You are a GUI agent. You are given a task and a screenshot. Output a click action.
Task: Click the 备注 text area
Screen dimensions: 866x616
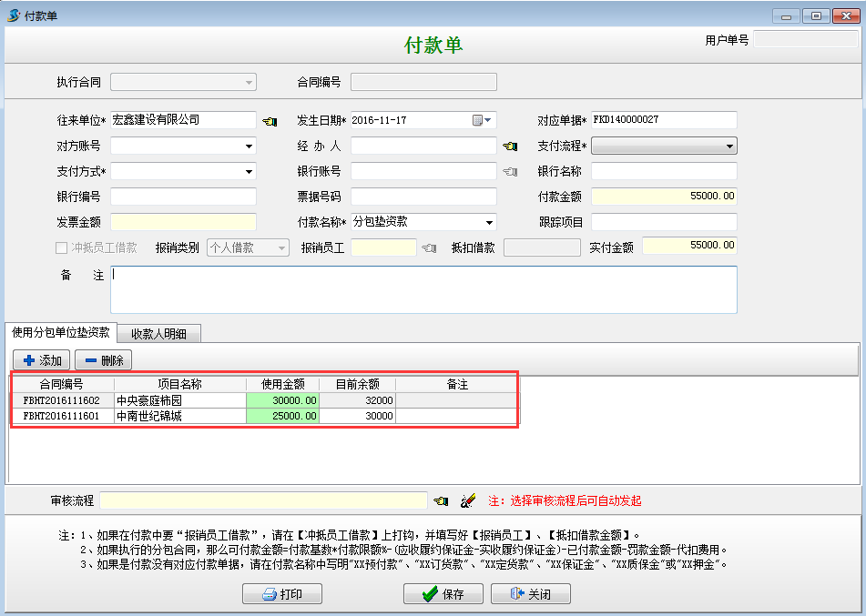pos(423,289)
